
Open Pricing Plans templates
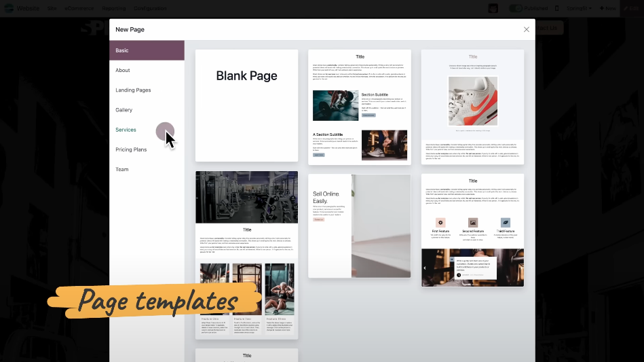(x=131, y=149)
